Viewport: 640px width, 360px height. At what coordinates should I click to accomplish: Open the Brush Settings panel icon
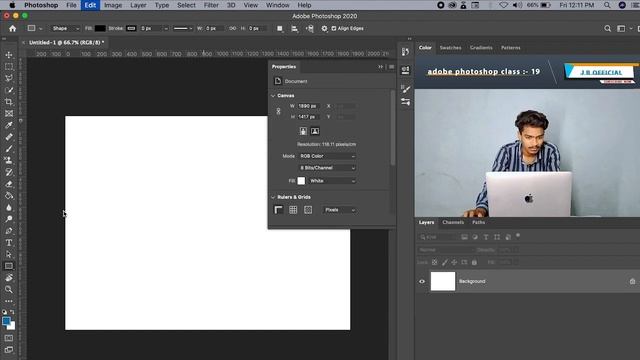405,89
